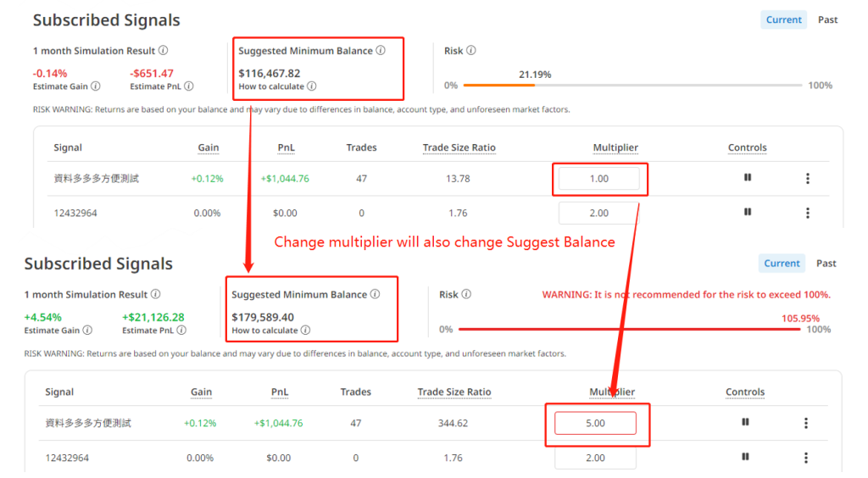This screenshot has width=868, height=478.
Task: Open bottom How to calculate link
Action: (264, 331)
